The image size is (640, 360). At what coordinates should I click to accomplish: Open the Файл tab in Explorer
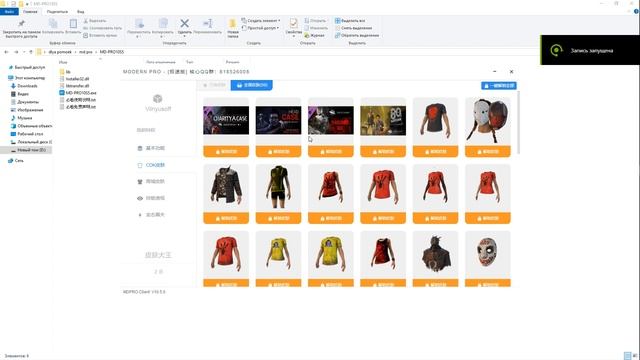9,11
